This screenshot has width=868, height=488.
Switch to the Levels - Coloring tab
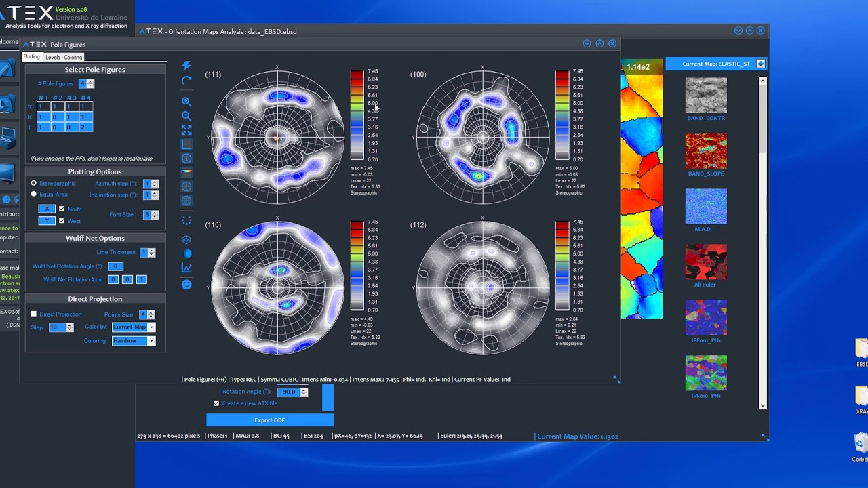(x=64, y=58)
